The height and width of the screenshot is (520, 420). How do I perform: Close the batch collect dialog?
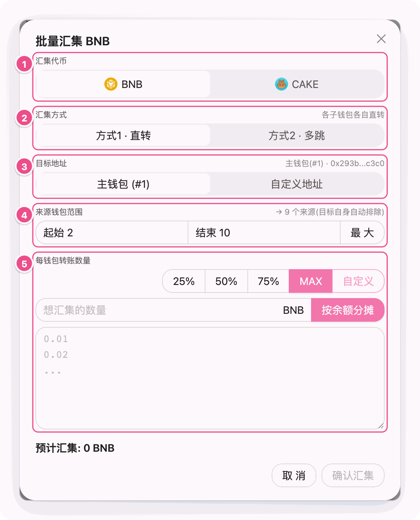tap(381, 39)
